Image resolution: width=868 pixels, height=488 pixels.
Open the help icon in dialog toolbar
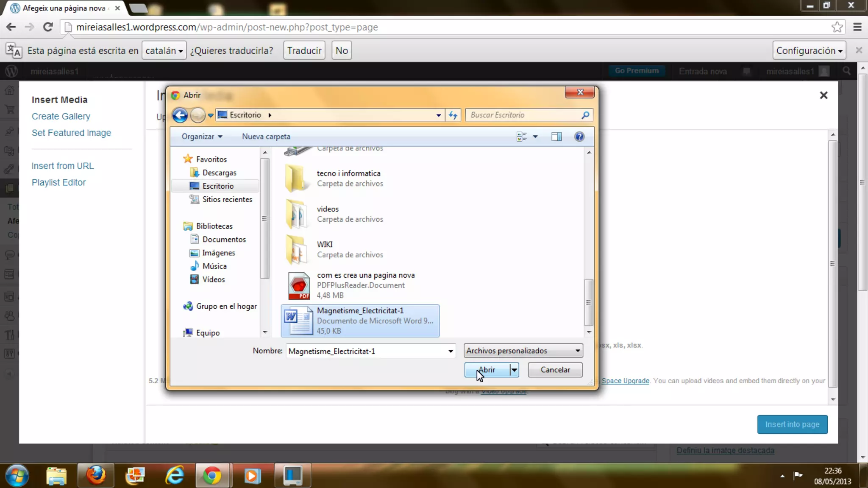tap(579, 137)
